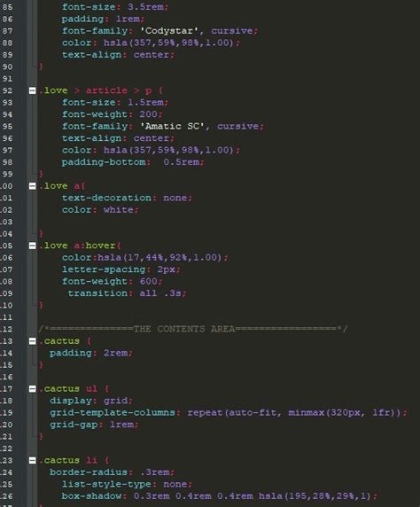Click the 'display: grid;' declaration
420x507 pixels.
click(91, 401)
